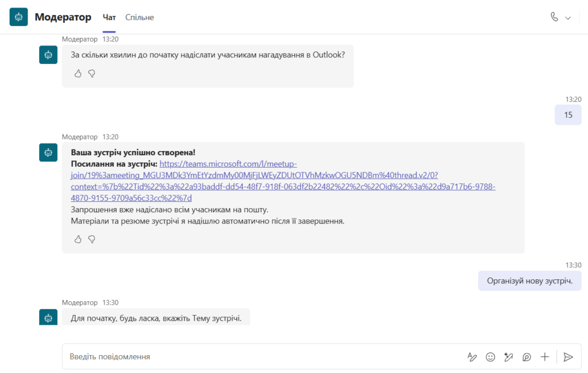Open the Teams meetup-join meeting link
The width and height of the screenshot is (588, 373).
coord(283,181)
